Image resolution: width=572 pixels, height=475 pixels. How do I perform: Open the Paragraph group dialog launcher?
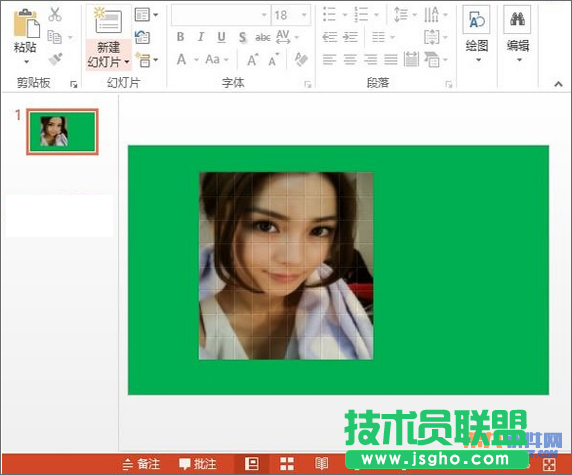coord(448,85)
